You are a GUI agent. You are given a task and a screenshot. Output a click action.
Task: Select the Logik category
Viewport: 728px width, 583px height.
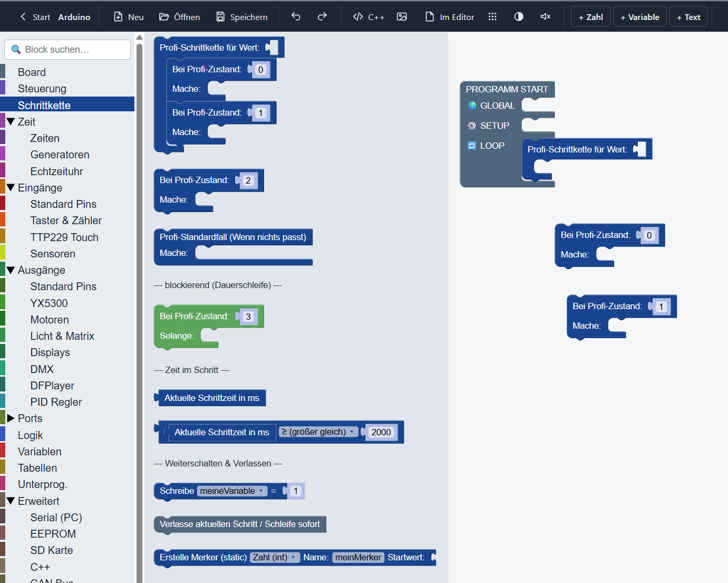pos(67,435)
